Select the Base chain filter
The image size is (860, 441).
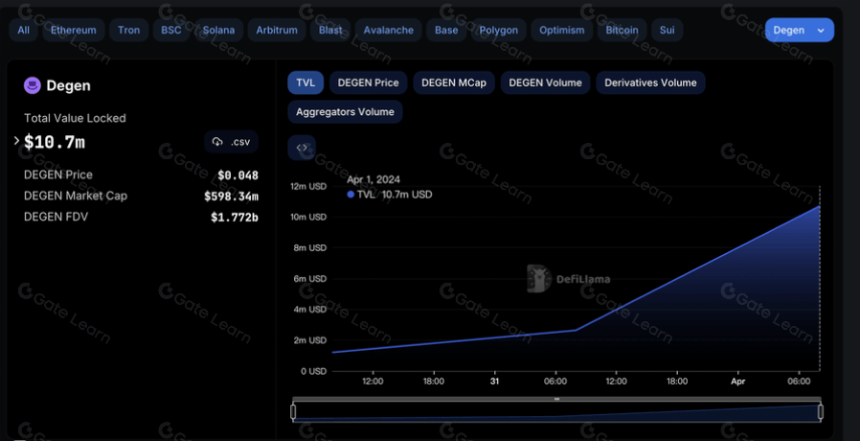tap(446, 30)
